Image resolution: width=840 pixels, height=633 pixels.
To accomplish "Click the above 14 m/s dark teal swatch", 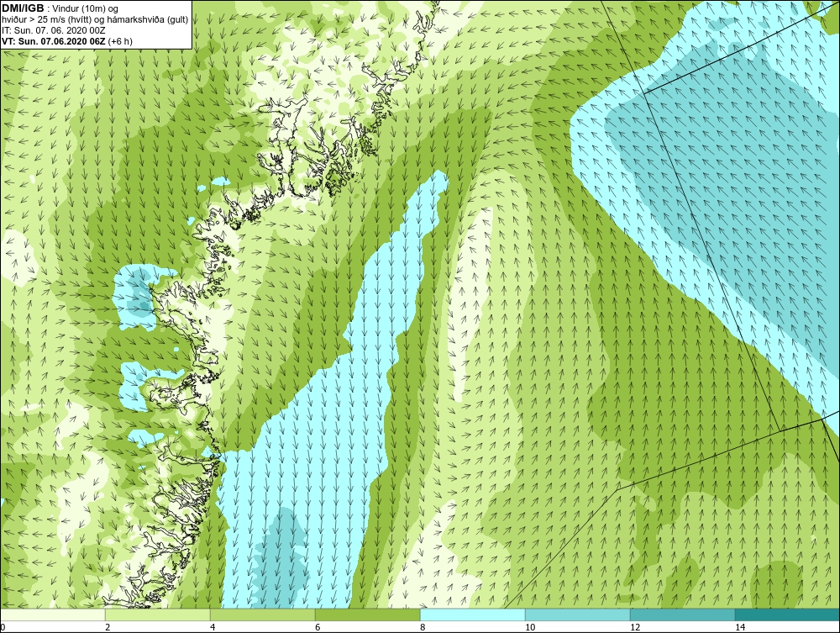I will pyautogui.click(x=788, y=615).
